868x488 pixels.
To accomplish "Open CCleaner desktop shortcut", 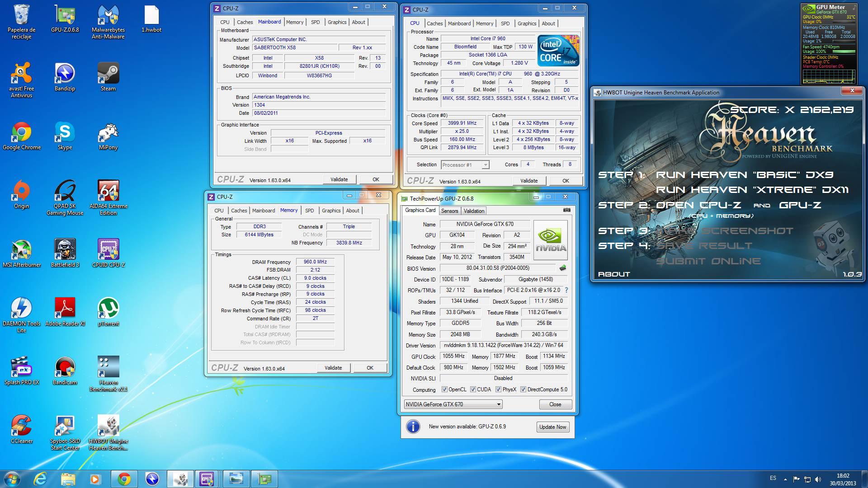I will pos(21,429).
